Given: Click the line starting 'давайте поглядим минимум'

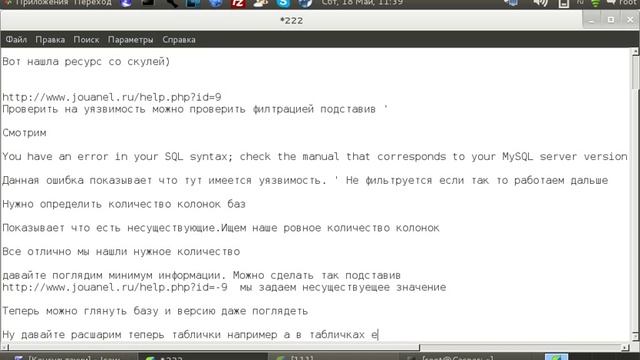Looking at the screenshot, I should coord(202,275).
